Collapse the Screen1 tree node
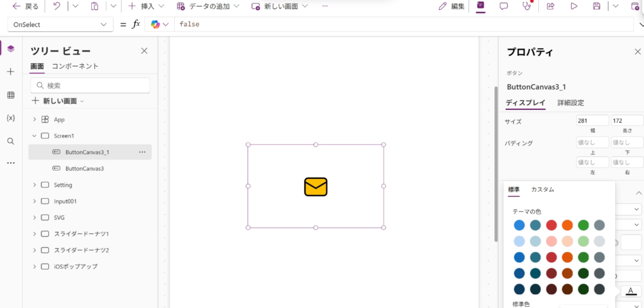Image resolution: width=644 pixels, height=308 pixels. click(x=34, y=136)
